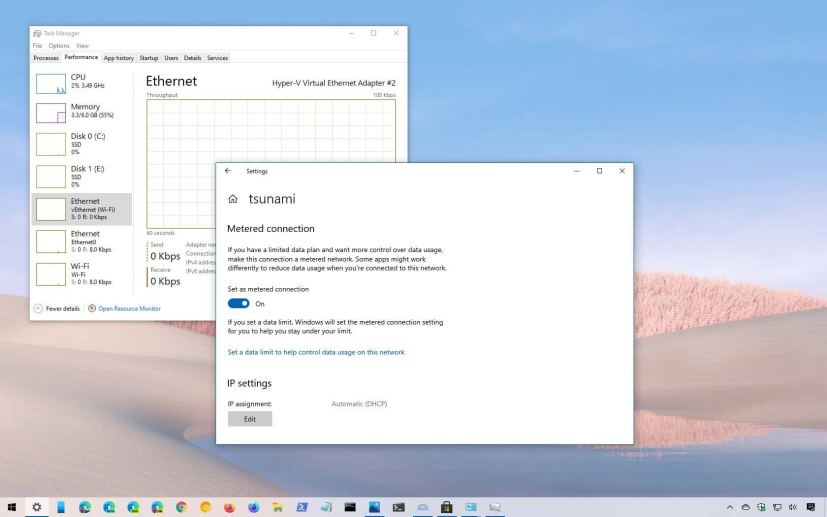Click the 'IP settings' heading

tap(249, 384)
